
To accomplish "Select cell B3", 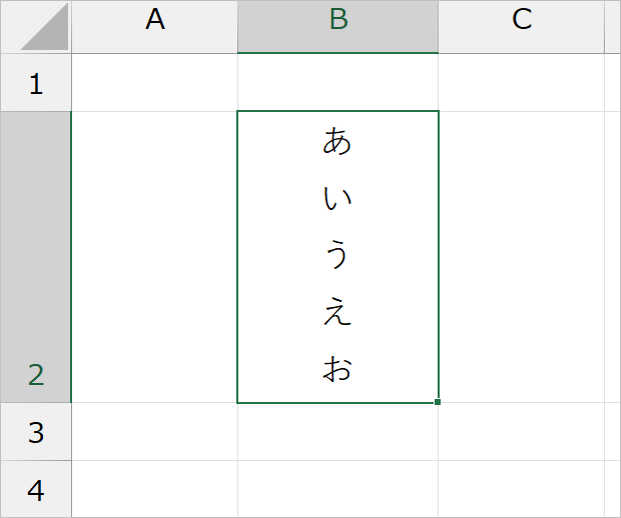I will (338, 432).
